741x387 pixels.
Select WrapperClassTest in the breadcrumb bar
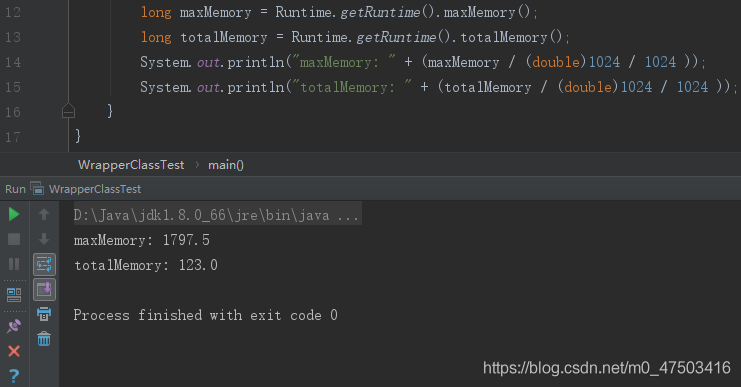[x=131, y=165]
